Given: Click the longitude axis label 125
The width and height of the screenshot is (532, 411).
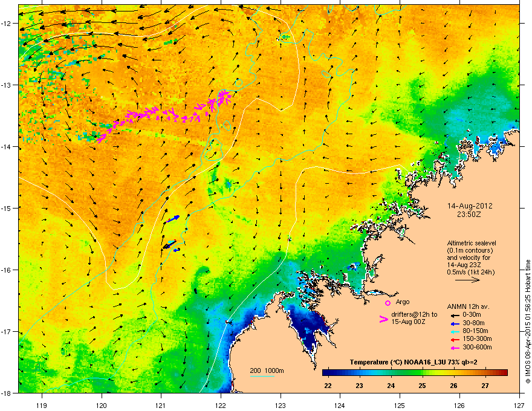Looking at the screenshot, I should click(x=400, y=405).
